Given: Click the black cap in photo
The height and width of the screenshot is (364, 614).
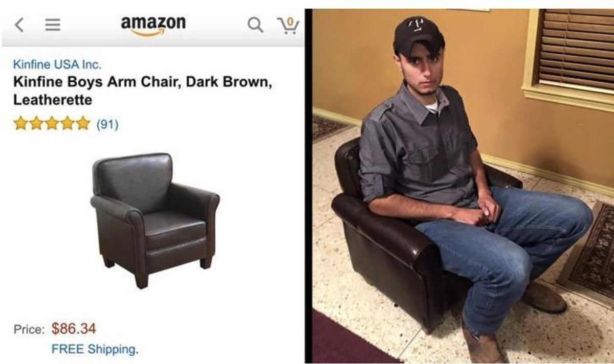Looking at the screenshot, I should pyautogui.click(x=418, y=35).
